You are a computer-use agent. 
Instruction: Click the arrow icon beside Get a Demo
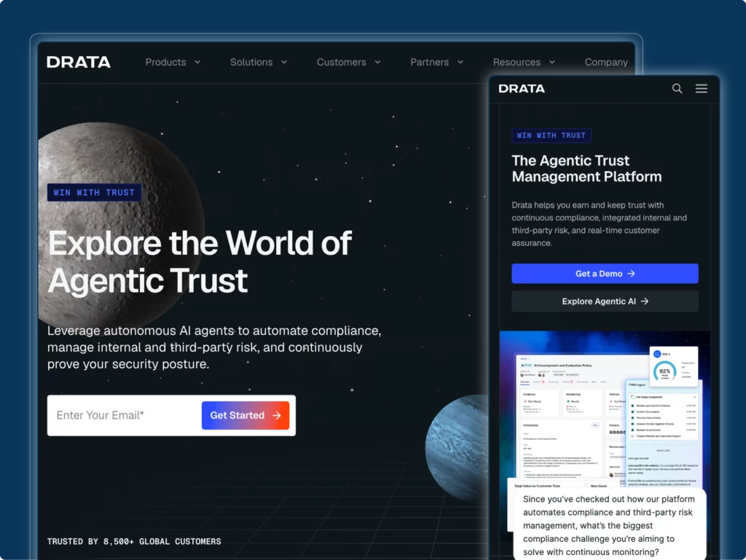coord(631,274)
